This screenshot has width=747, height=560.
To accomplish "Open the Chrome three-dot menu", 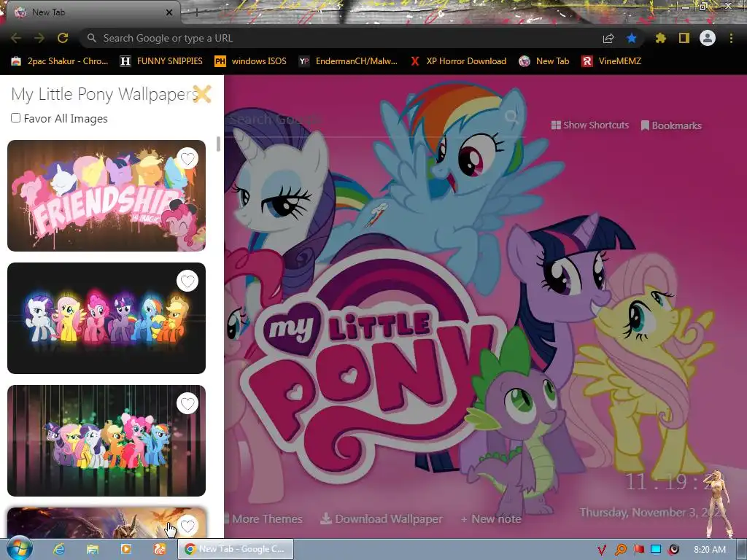I will click(731, 38).
